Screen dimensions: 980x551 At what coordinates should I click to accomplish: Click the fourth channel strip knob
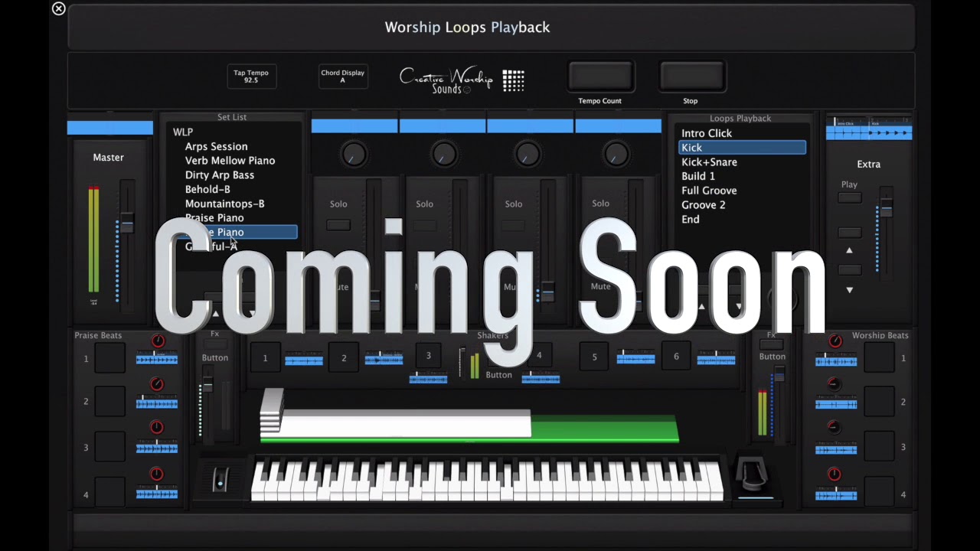pos(616,155)
